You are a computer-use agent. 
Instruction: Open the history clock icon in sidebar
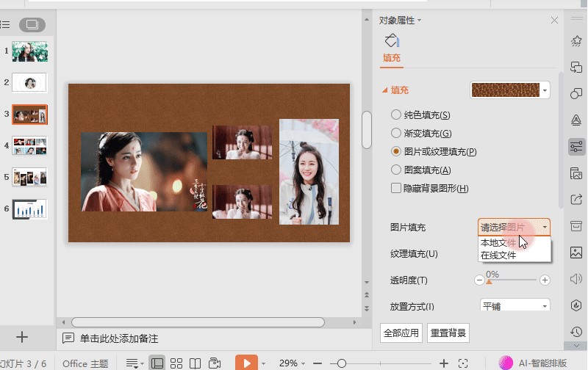tap(576, 331)
